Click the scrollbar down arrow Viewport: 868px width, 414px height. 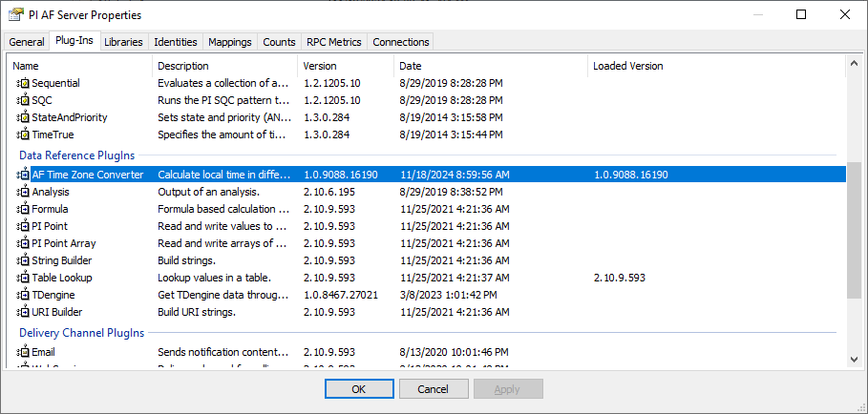(x=855, y=360)
